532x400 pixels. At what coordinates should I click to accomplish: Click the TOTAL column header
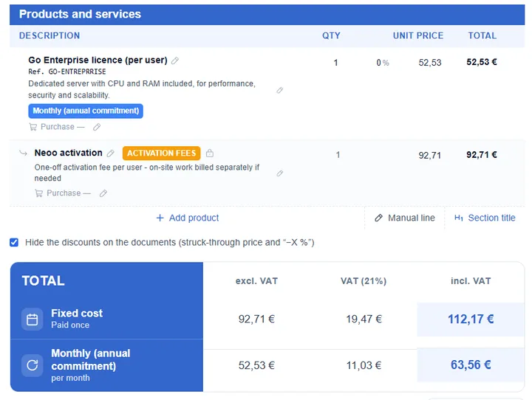pyautogui.click(x=482, y=35)
